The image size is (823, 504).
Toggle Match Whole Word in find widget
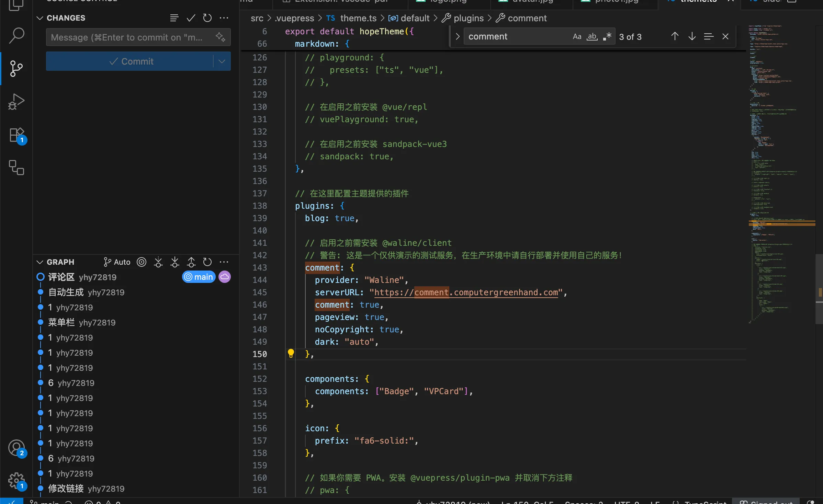[x=592, y=36]
